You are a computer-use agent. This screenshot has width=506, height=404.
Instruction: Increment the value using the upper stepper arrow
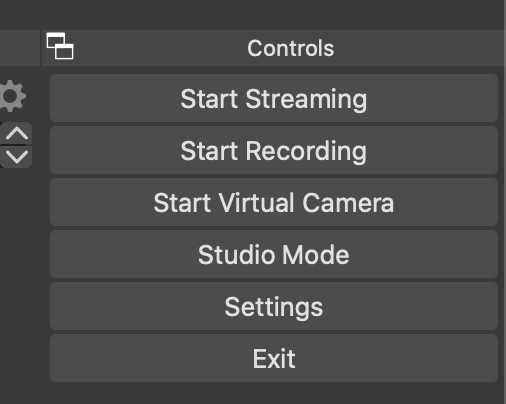coord(16,133)
